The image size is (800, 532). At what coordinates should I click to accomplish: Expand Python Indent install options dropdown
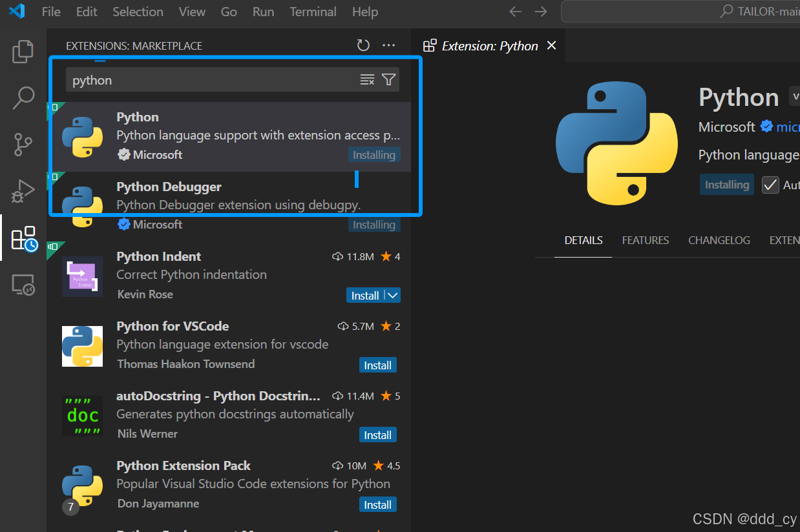click(393, 295)
